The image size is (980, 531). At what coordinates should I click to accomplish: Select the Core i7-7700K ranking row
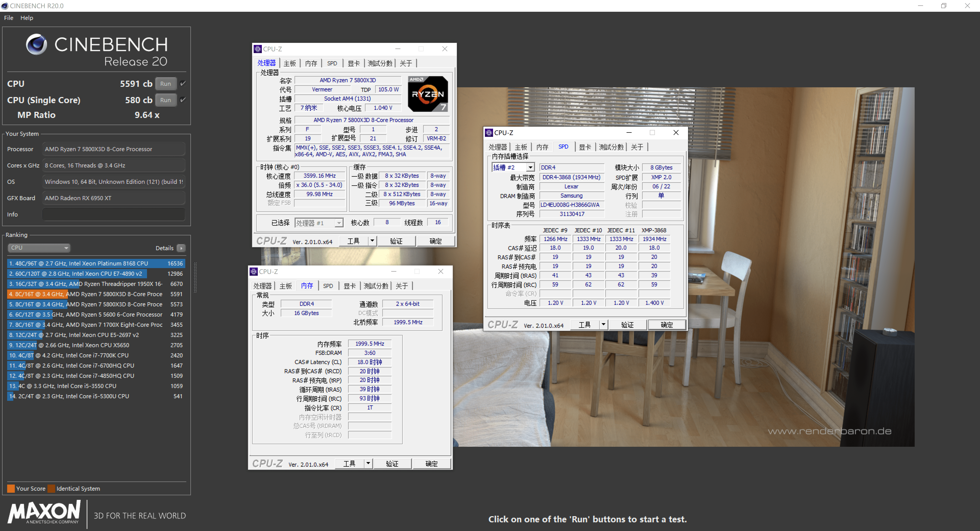tap(96, 355)
